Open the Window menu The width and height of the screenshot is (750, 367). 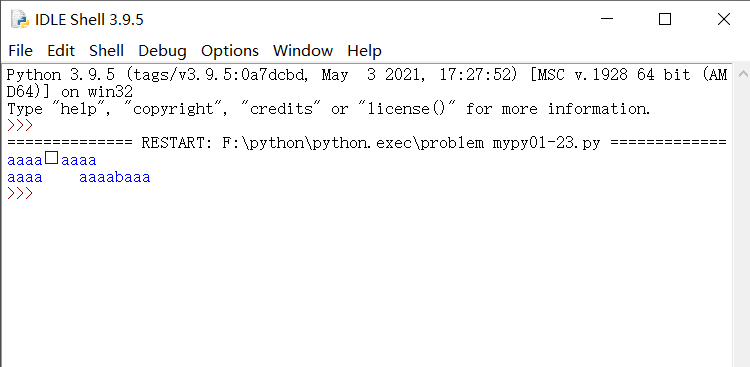click(303, 51)
